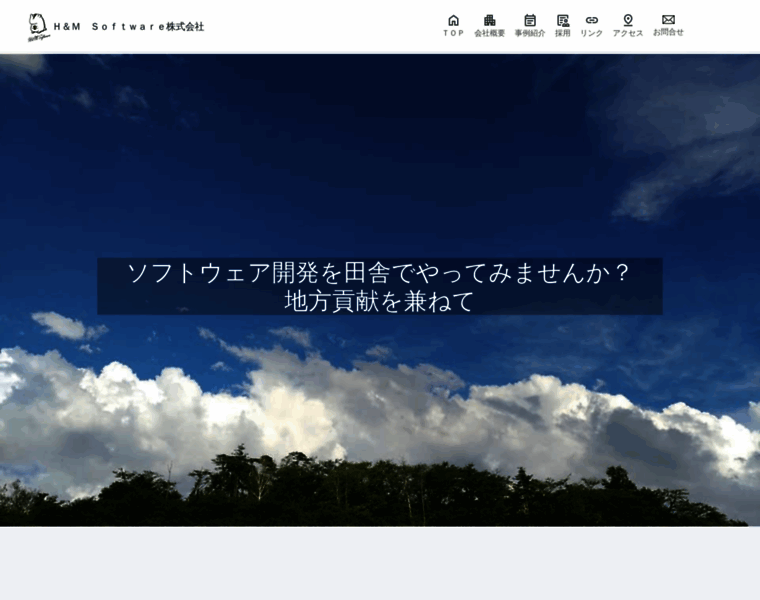Open the 会社概要 menu label
Screen dimensions: 760x600
(490, 33)
